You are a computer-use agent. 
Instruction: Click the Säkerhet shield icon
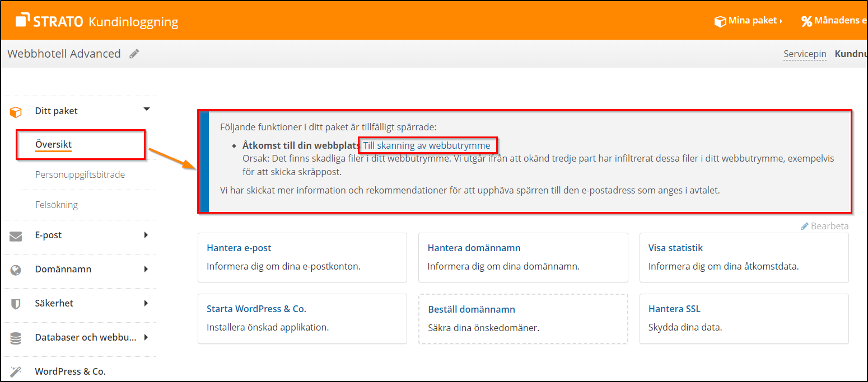(16, 304)
